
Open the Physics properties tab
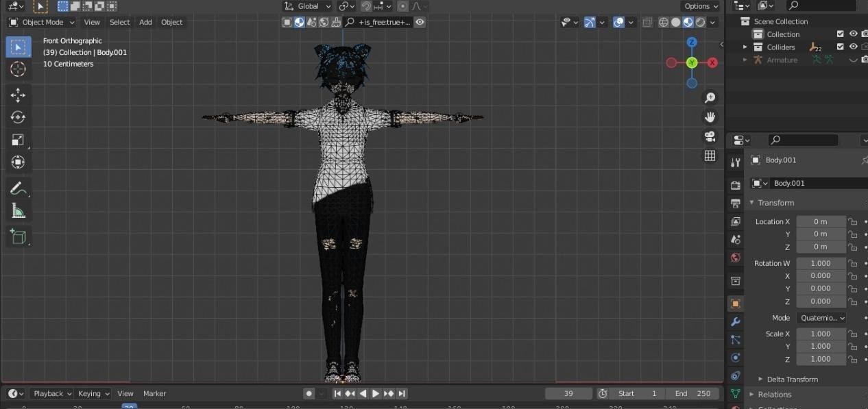(x=736, y=358)
